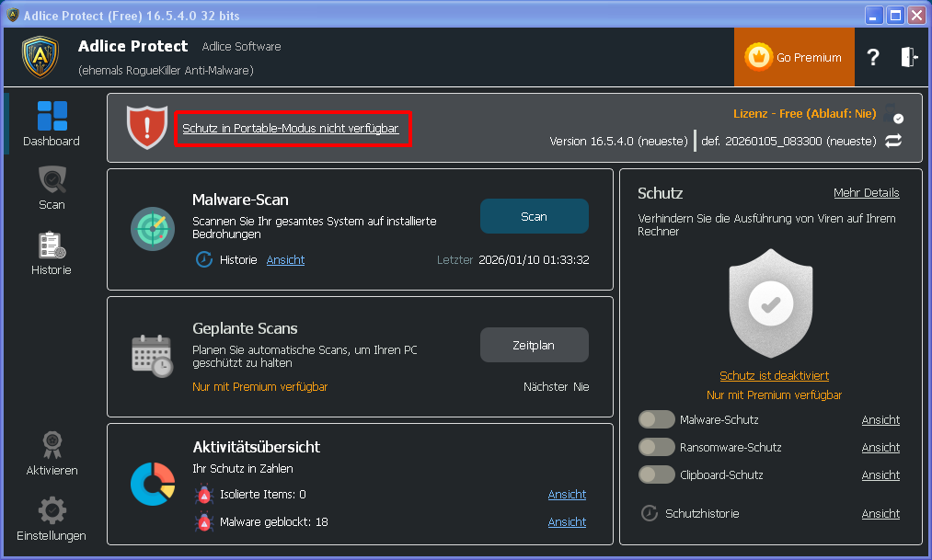Click the Geplante Scans calendar icon
This screenshot has height=560, width=932.
pyautogui.click(x=152, y=356)
